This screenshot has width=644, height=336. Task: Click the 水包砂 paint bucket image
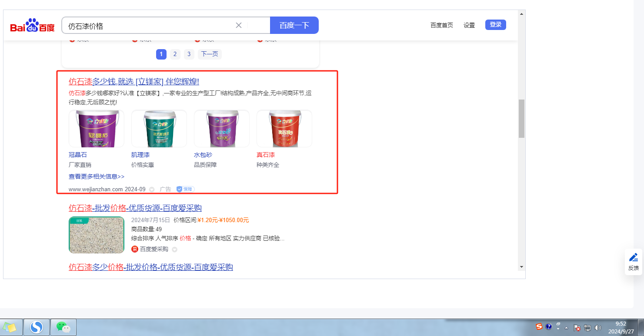click(x=222, y=129)
